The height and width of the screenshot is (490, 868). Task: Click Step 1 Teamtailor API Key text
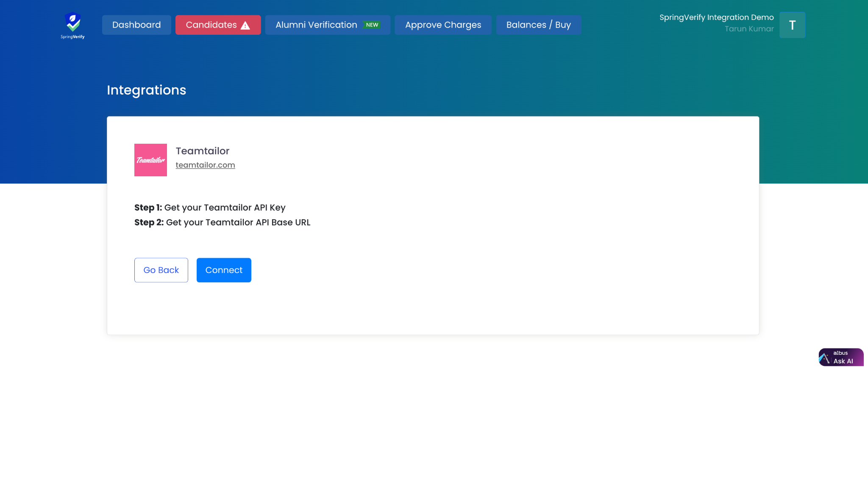coord(210,208)
